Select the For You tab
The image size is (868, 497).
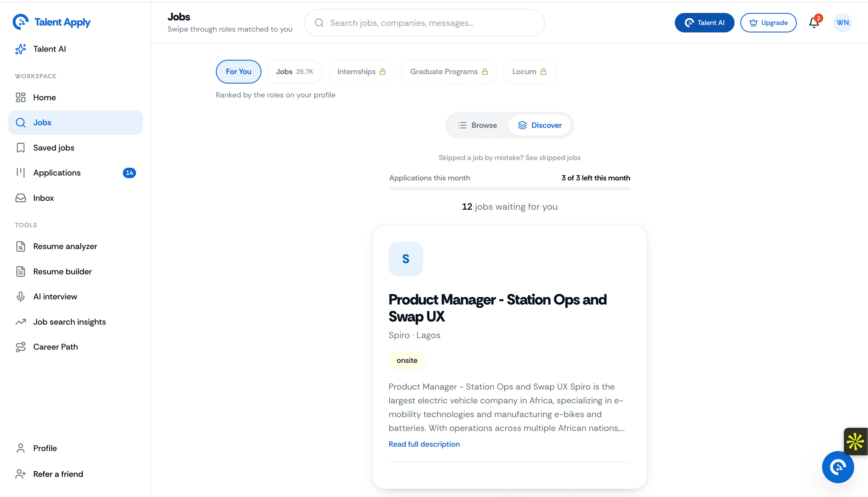point(239,72)
